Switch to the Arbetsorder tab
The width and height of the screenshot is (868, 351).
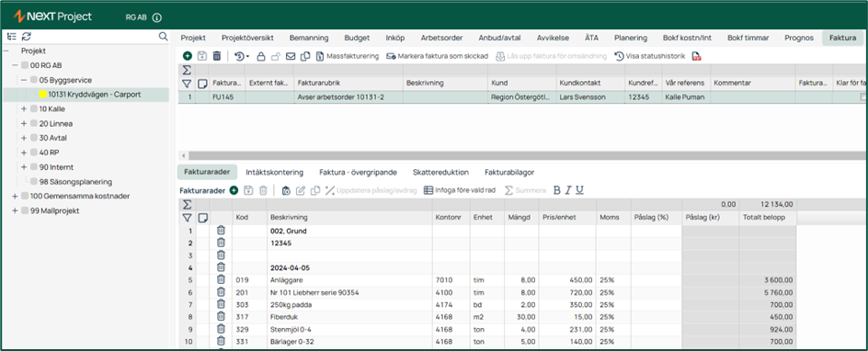coord(441,39)
